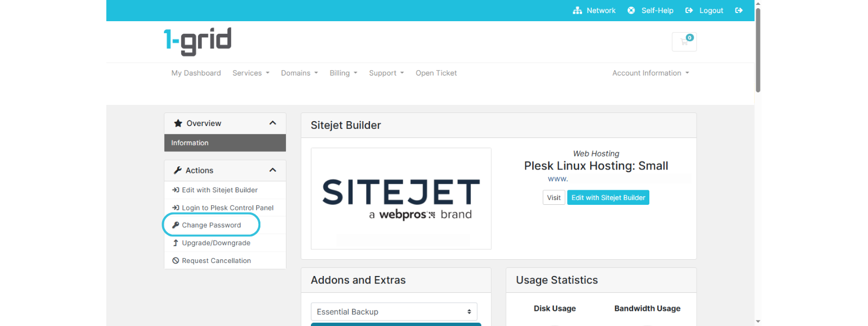
Task: Click the Actions wrench icon
Action: coord(177,171)
